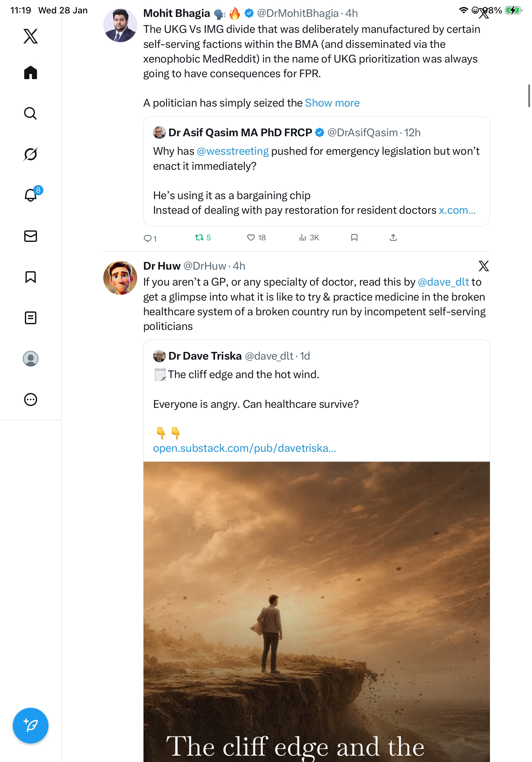Open the Home feed icon
The width and height of the screenshot is (532, 762).
[x=31, y=72]
